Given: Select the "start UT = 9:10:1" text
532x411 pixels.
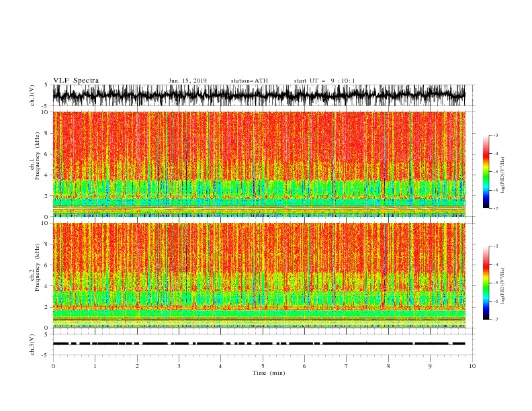Looking at the screenshot, I should pos(324,81).
